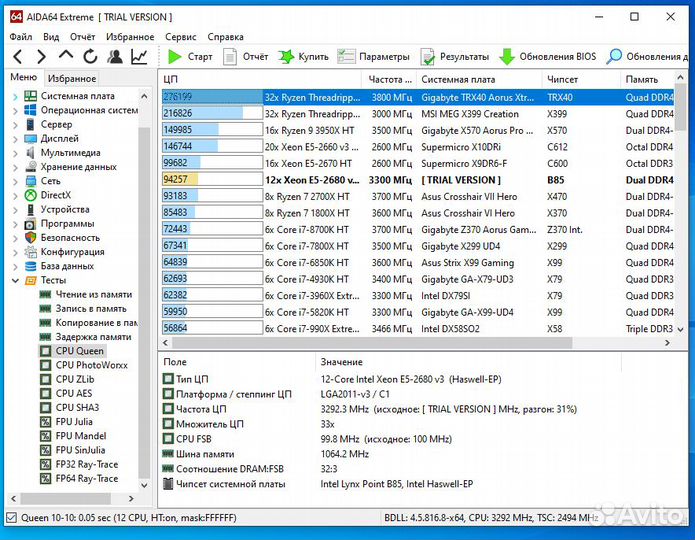Viewport: 695px width, 540px height.
Task: Click the Forward navigation arrow
Action: 41,57
